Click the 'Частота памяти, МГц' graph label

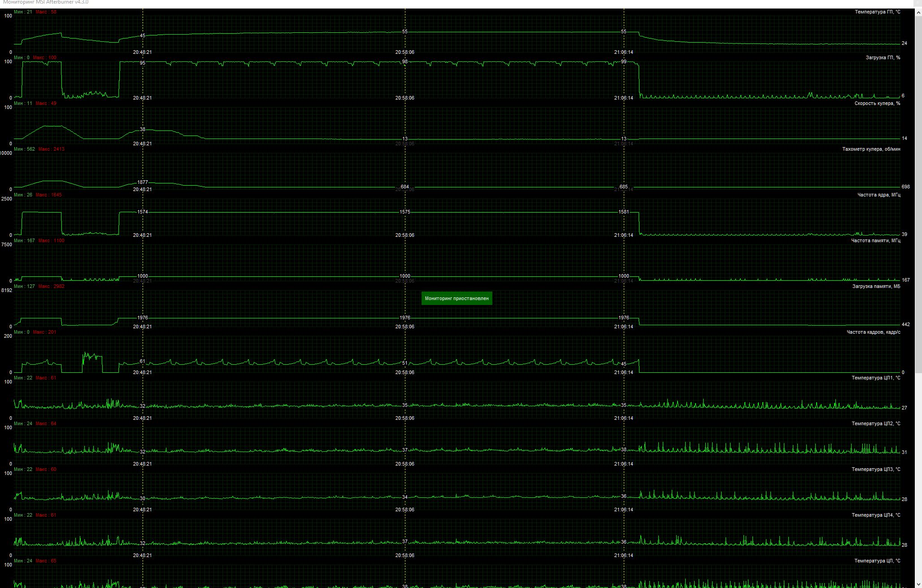[x=875, y=241]
